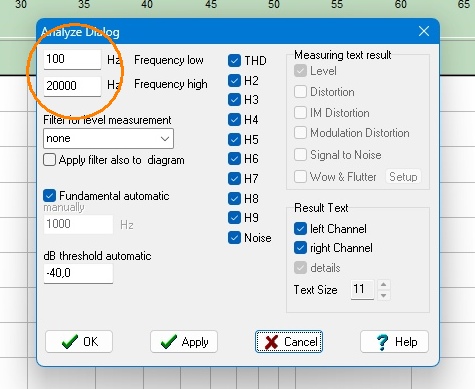This screenshot has width=475, height=389.
Task: Click the OK button
Action: pyautogui.click(x=79, y=342)
